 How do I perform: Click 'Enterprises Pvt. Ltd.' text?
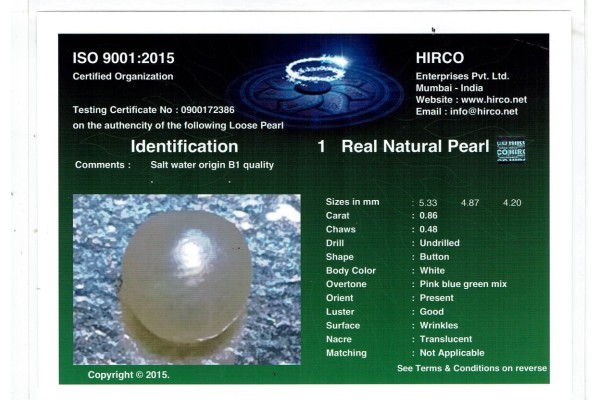[462, 76]
